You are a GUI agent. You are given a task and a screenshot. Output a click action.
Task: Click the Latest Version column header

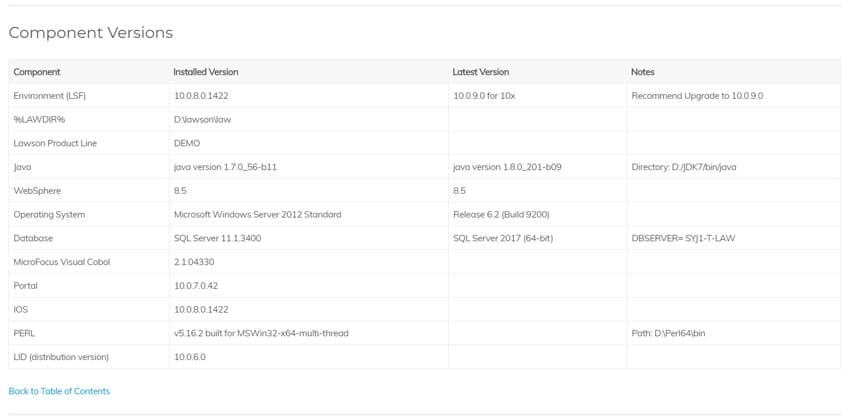[x=481, y=72]
